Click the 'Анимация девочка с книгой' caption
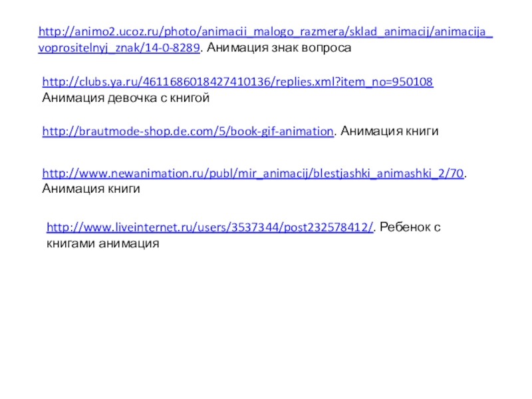 click(126, 98)
